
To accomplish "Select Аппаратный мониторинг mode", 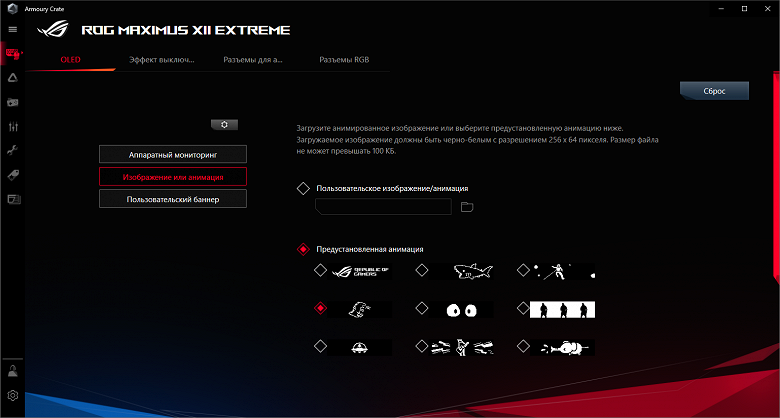I will click(173, 154).
